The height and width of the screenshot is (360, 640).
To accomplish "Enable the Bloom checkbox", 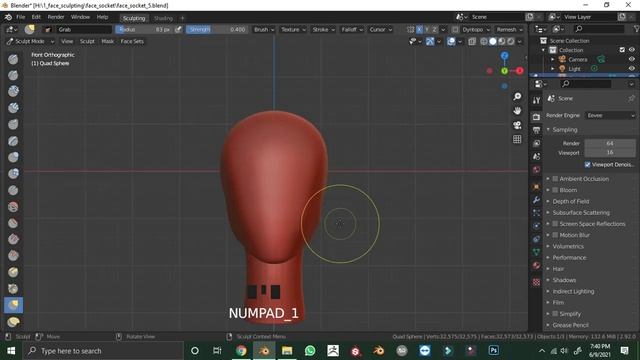I will tap(555, 190).
